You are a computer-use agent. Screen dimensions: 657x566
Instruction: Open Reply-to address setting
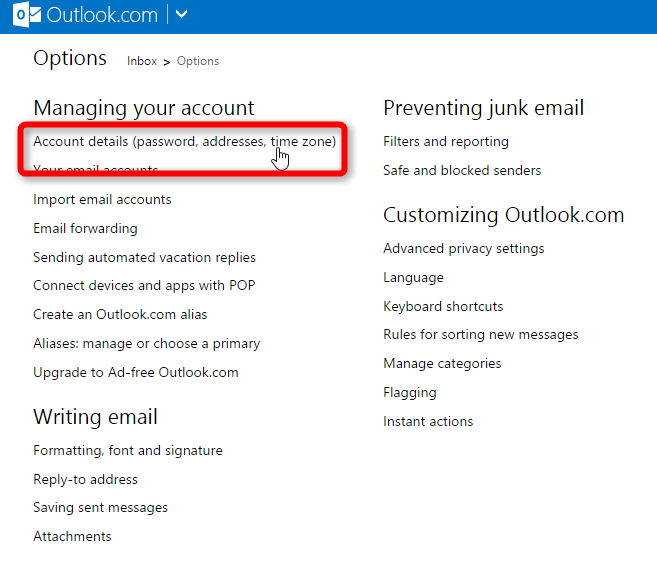point(85,479)
